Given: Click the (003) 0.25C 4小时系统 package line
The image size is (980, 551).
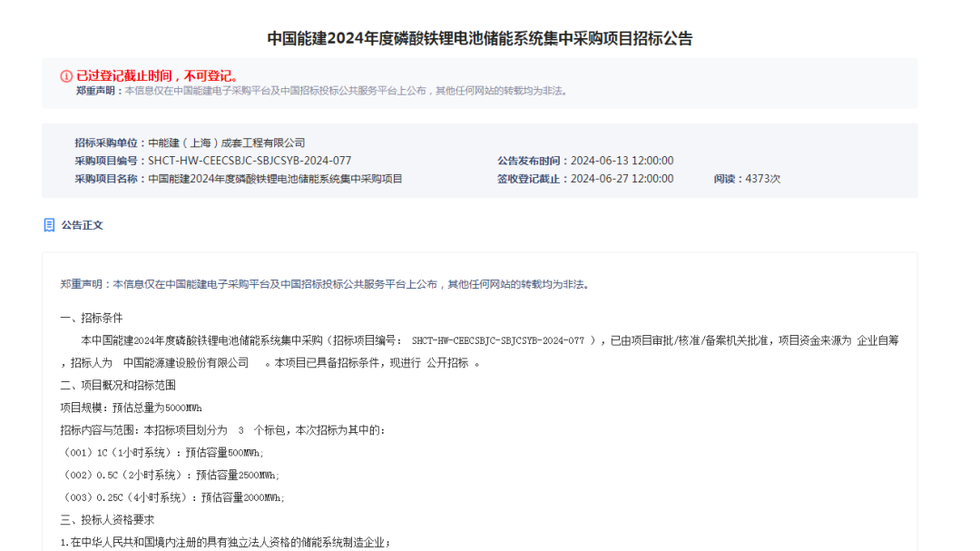Looking at the screenshot, I should tap(172, 497).
